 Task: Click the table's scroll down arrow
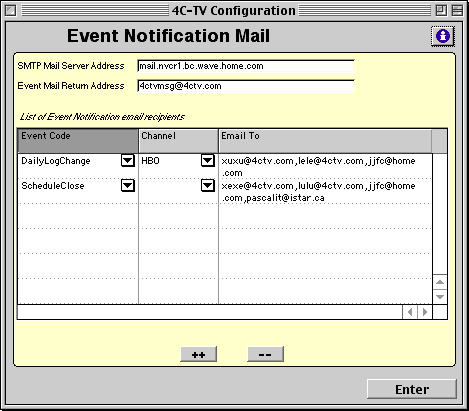(440, 297)
